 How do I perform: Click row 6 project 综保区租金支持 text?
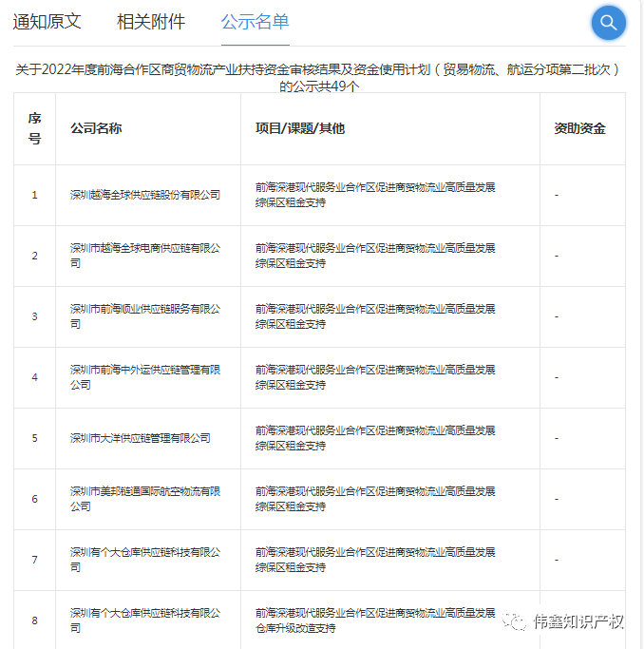291,506
